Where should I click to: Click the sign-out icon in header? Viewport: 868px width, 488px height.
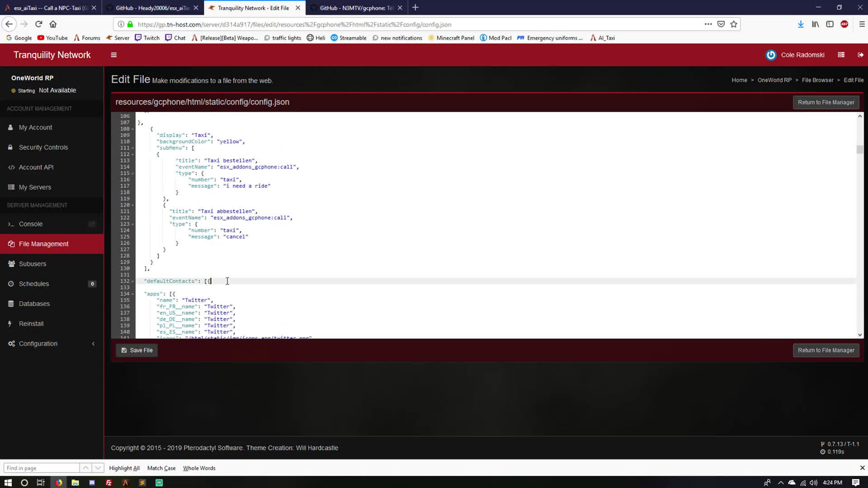(860, 55)
